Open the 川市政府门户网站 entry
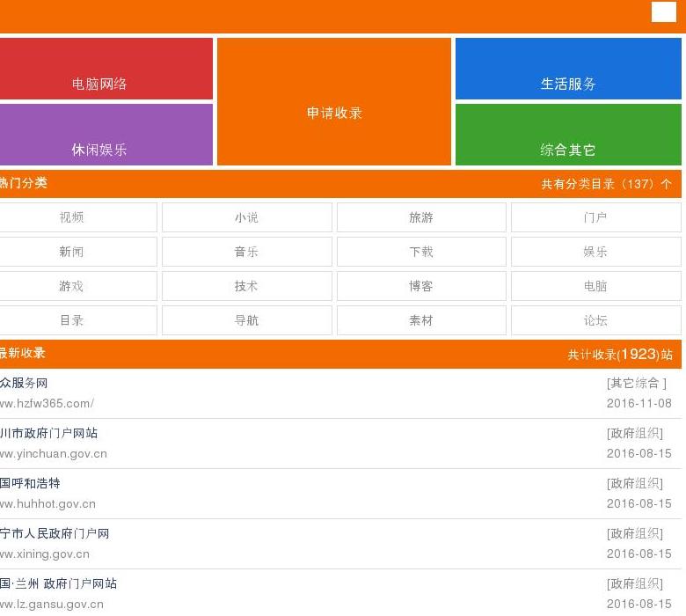Image resolution: width=686 pixels, height=616 pixels. [48, 434]
